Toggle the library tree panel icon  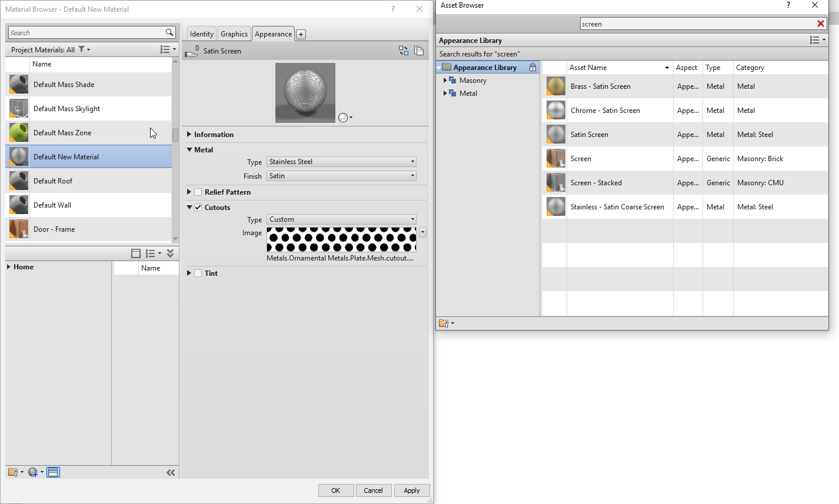pyautogui.click(x=136, y=253)
